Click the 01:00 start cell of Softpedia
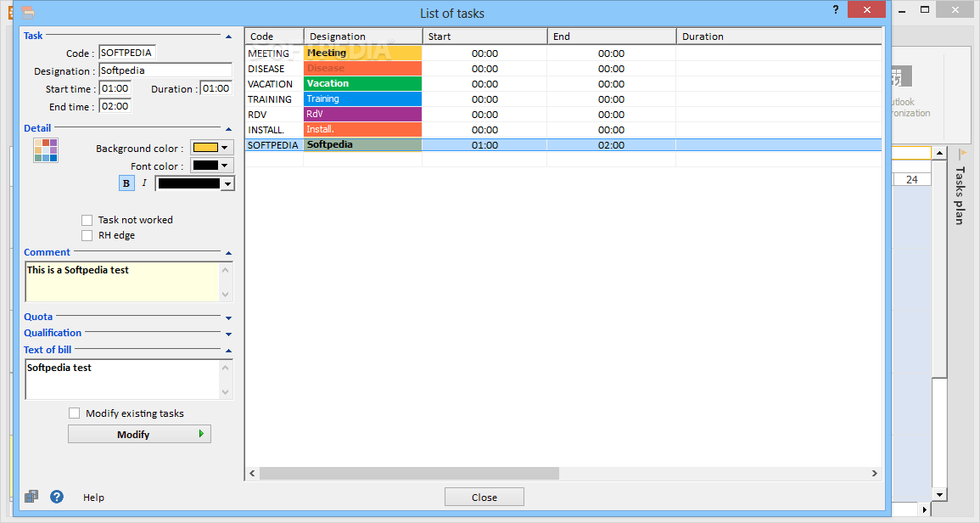Screen dimensions: 980x523 coord(485,145)
